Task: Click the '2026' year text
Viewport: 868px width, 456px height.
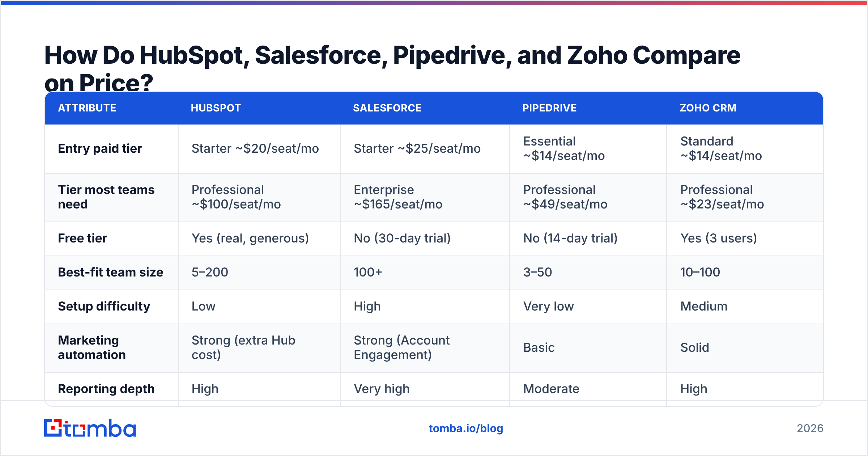Action: click(810, 428)
